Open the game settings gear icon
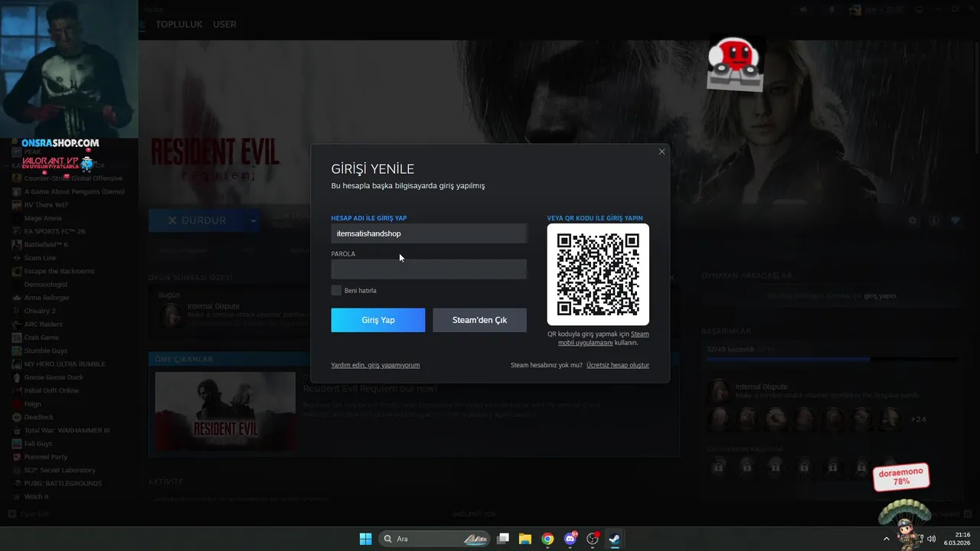 (x=913, y=220)
